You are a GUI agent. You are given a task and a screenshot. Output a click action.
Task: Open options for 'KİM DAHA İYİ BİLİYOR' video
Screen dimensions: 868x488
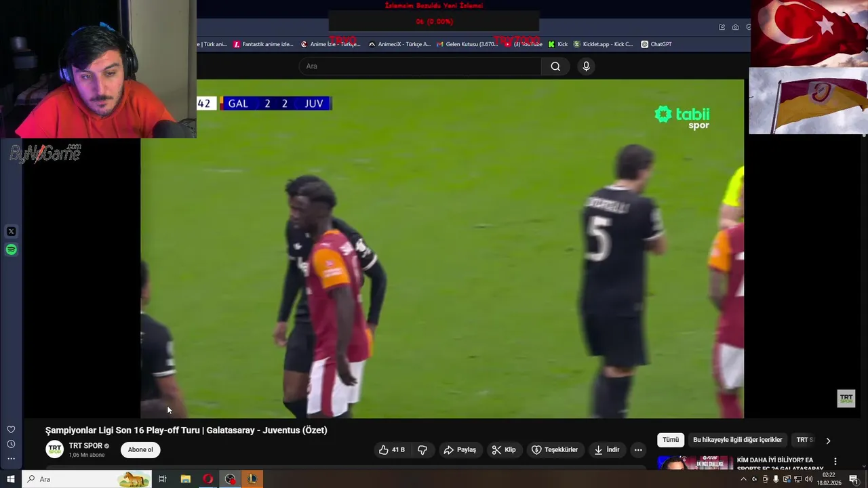835,462
